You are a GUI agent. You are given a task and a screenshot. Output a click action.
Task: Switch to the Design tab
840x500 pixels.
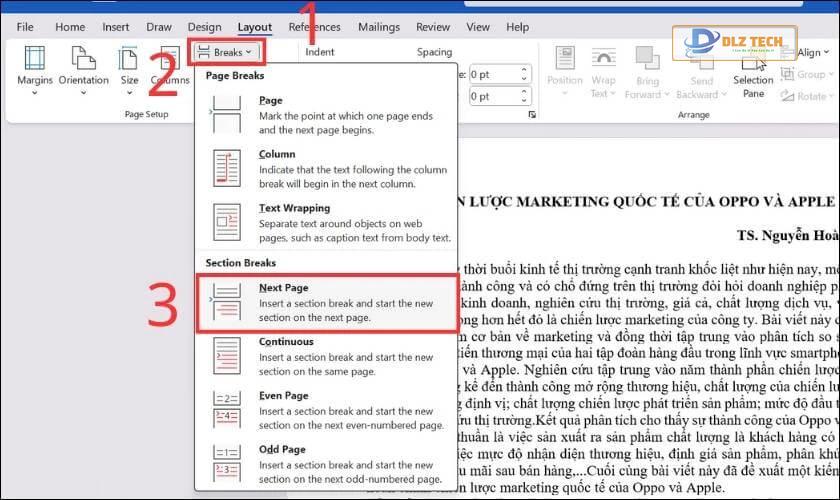pyautogui.click(x=204, y=27)
